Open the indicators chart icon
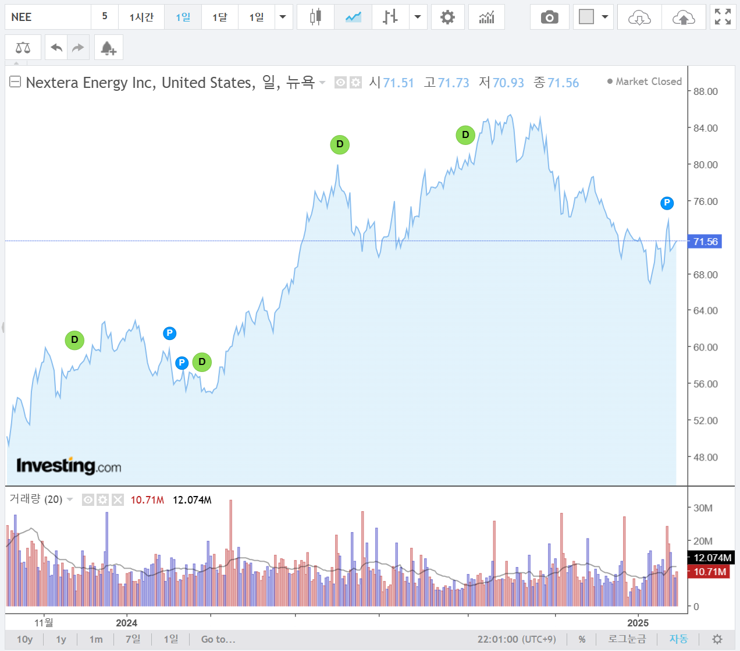This screenshot has width=740, height=651. tap(486, 17)
